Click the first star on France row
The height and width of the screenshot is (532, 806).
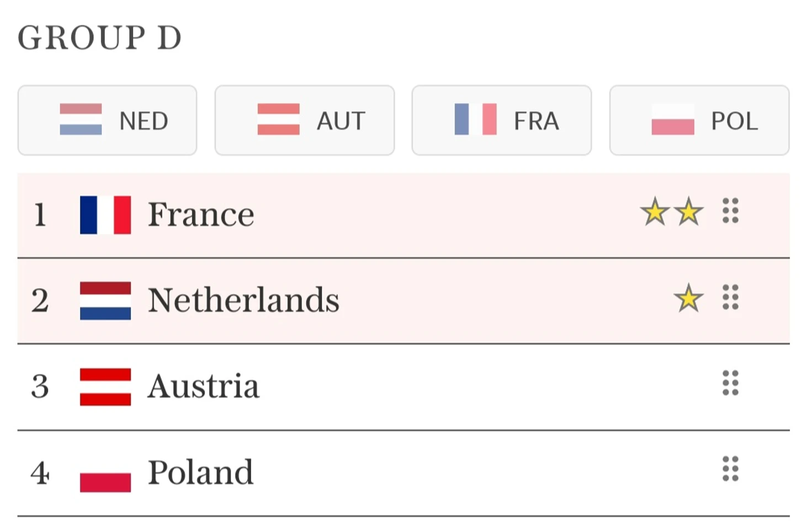[x=655, y=212]
